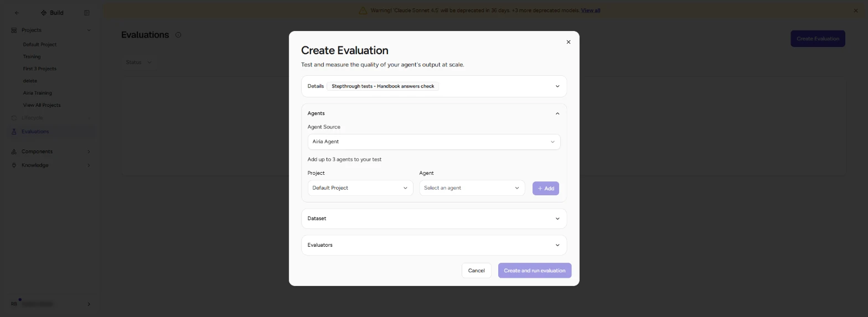Click the Build logo icon
The image size is (868, 317).
pos(44,13)
